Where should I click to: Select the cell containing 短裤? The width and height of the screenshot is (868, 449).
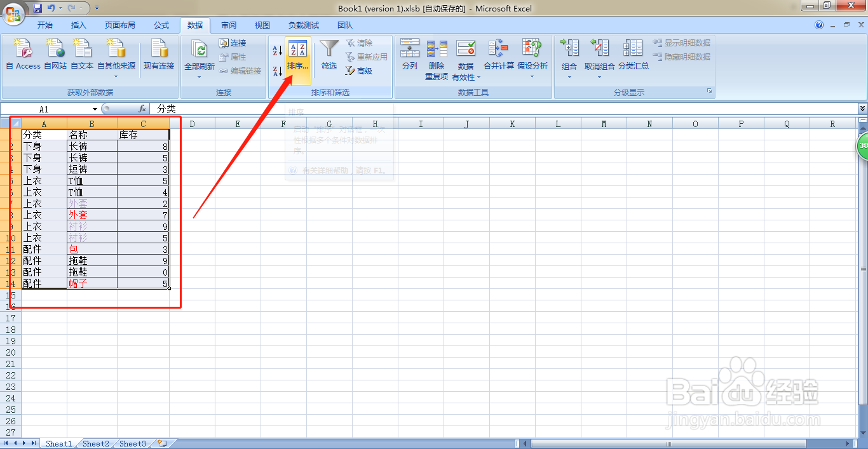[x=92, y=170]
